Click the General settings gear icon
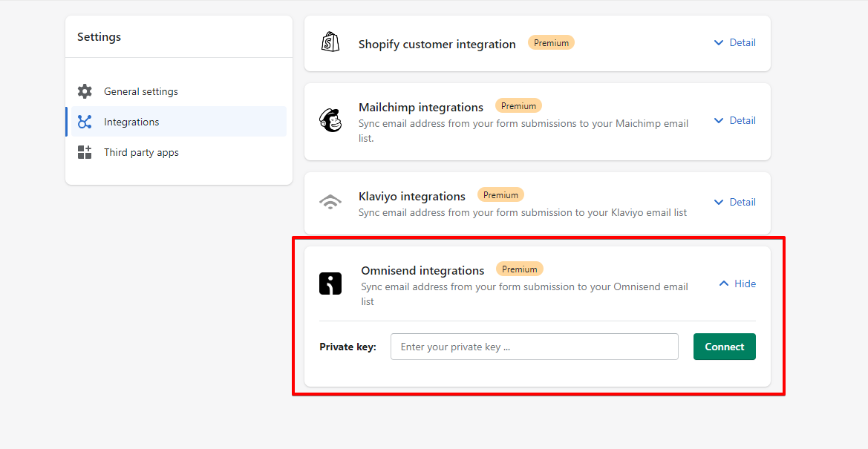The width and height of the screenshot is (868, 449). (x=85, y=91)
